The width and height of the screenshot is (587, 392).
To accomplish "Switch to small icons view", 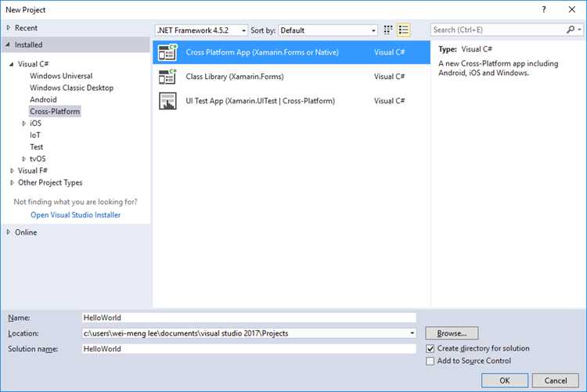I will pyautogui.click(x=388, y=30).
